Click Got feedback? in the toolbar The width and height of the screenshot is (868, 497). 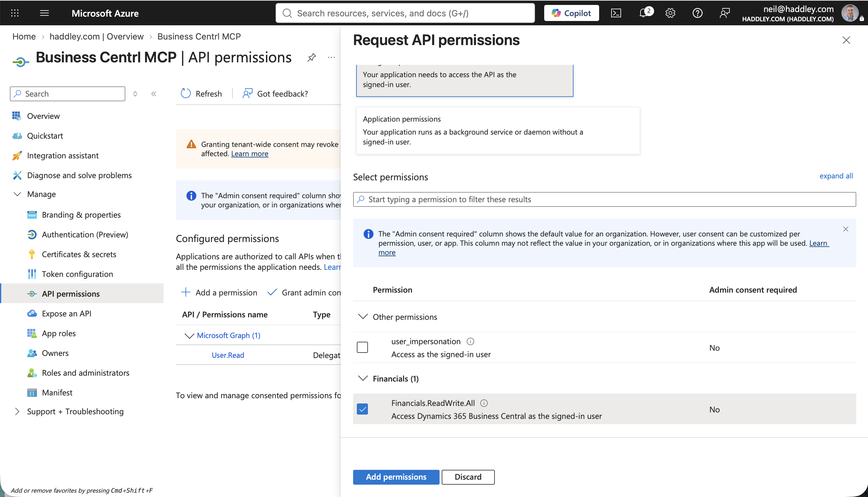pyautogui.click(x=275, y=94)
